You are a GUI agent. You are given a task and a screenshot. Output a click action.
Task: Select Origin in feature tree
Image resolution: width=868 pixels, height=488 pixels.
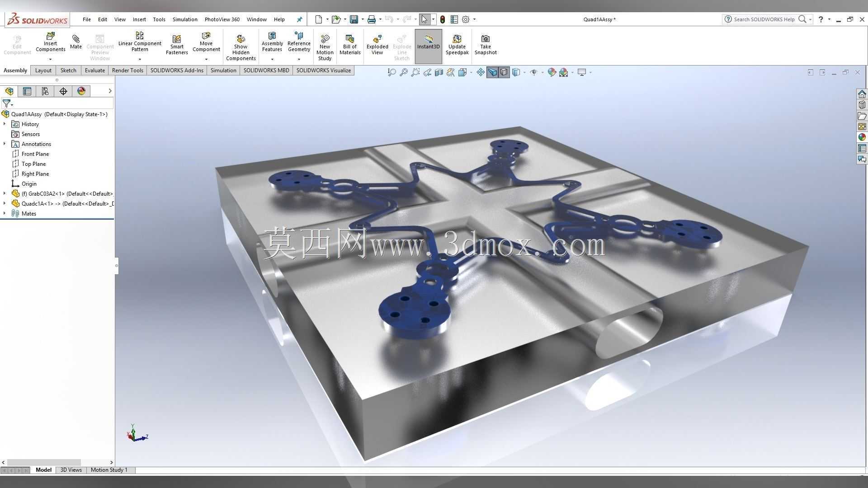pyautogui.click(x=24, y=184)
